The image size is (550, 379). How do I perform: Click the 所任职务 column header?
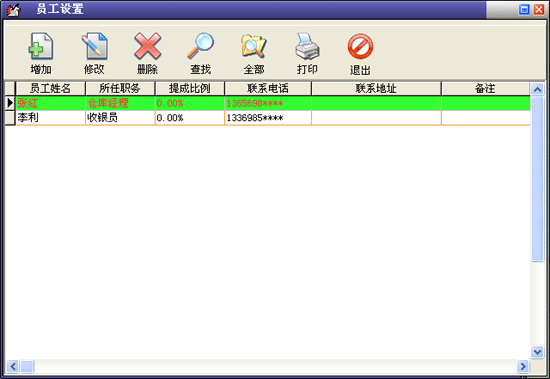click(x=120, y=88)
